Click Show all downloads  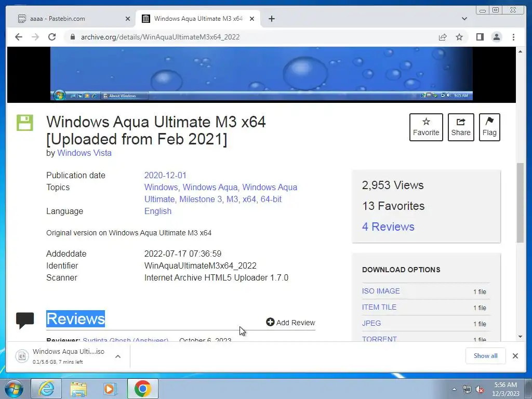(486, 355)
